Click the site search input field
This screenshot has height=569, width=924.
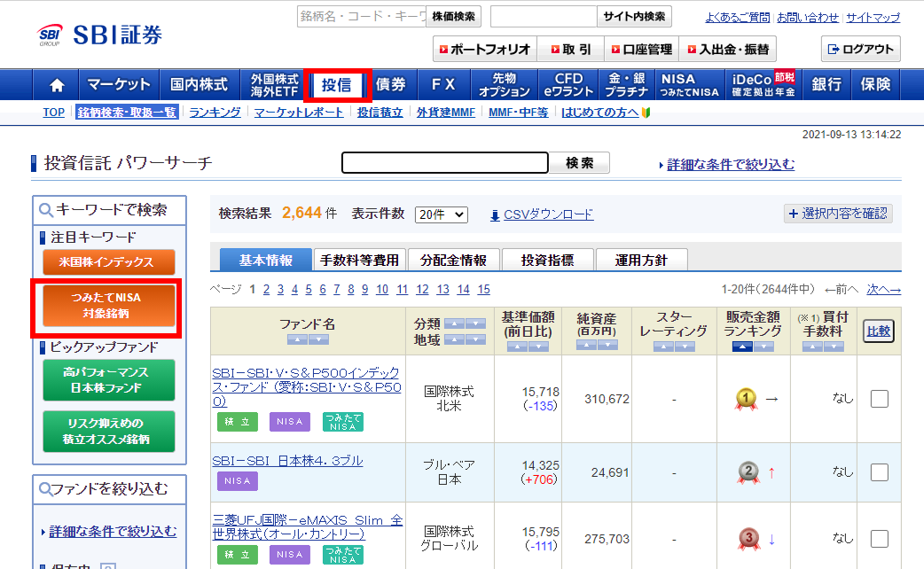[x=544, y=17]
